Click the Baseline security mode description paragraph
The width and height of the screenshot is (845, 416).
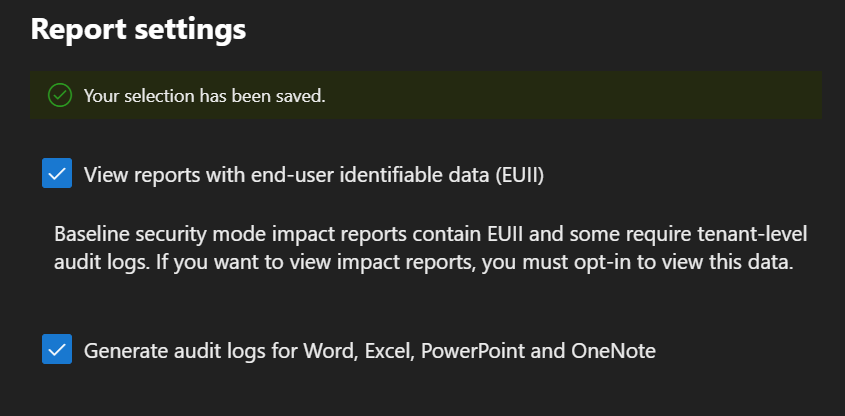click(x=430, y=249)
